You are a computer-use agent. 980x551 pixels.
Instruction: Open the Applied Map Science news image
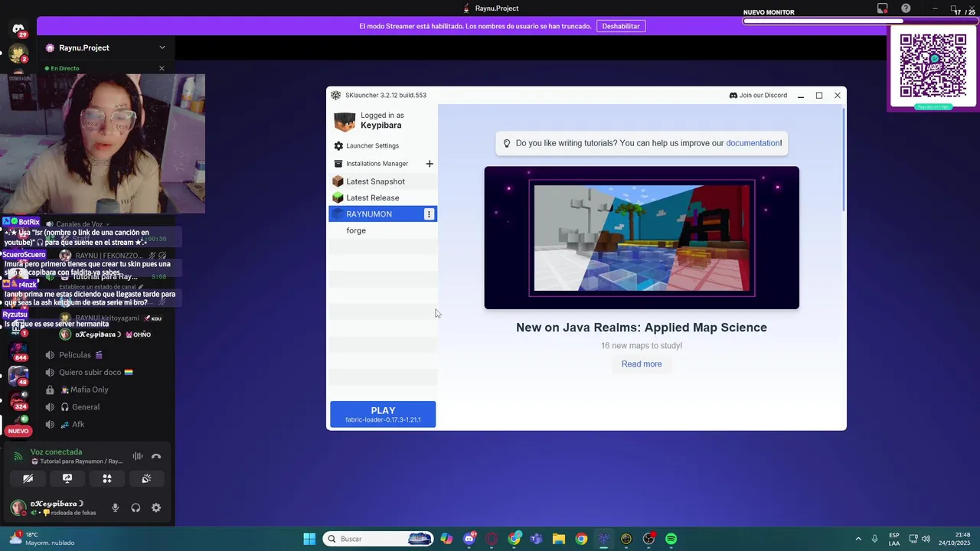(x=642, y=238)
